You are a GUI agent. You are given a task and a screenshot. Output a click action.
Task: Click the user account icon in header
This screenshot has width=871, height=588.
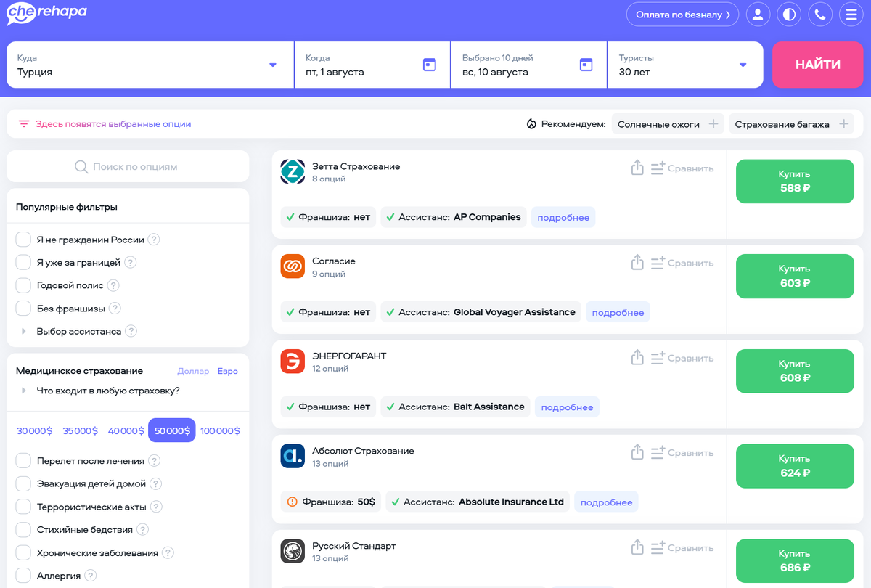pyautogui.click(x=758, y=14)
